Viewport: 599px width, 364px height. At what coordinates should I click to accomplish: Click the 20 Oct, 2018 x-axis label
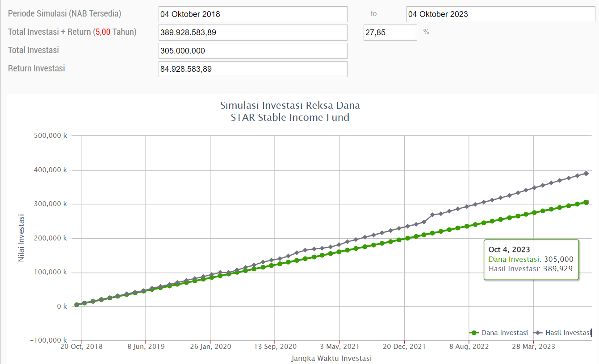coord(82,347)
